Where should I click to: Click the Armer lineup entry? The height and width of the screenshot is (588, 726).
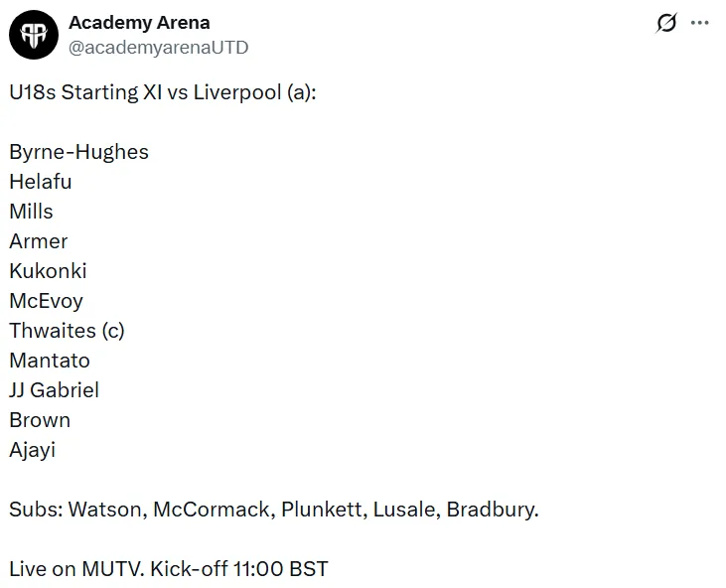click(x=39, y=241)
